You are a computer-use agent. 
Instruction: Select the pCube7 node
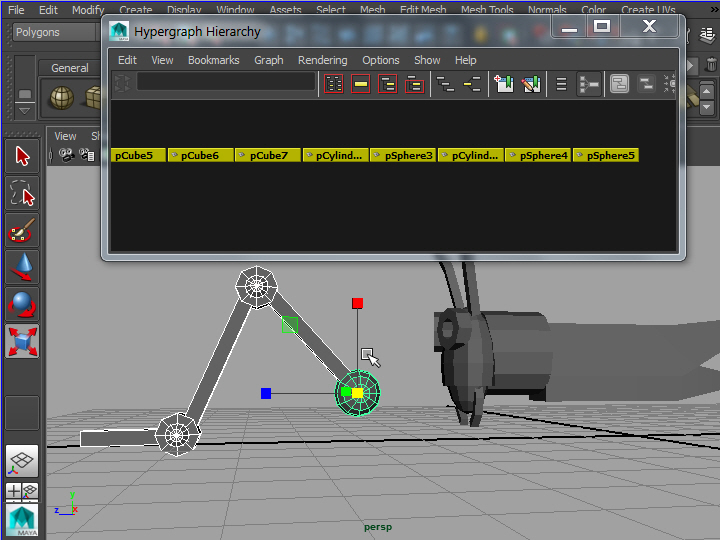[x=268, y=155]
